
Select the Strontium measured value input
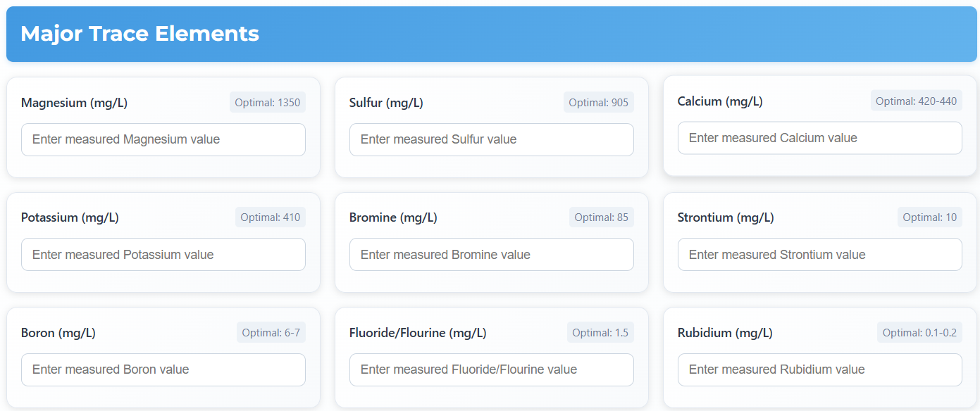point(819,255)
